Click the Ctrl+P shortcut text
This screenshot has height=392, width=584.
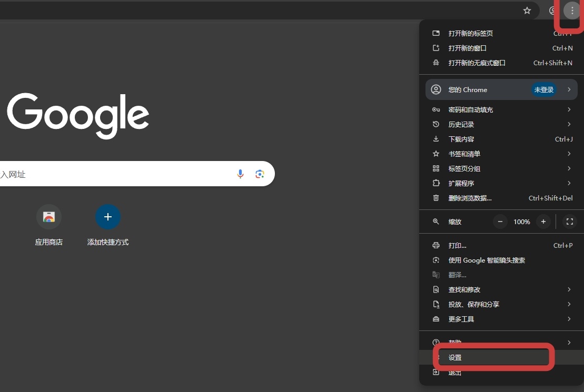tap(563, 245)
